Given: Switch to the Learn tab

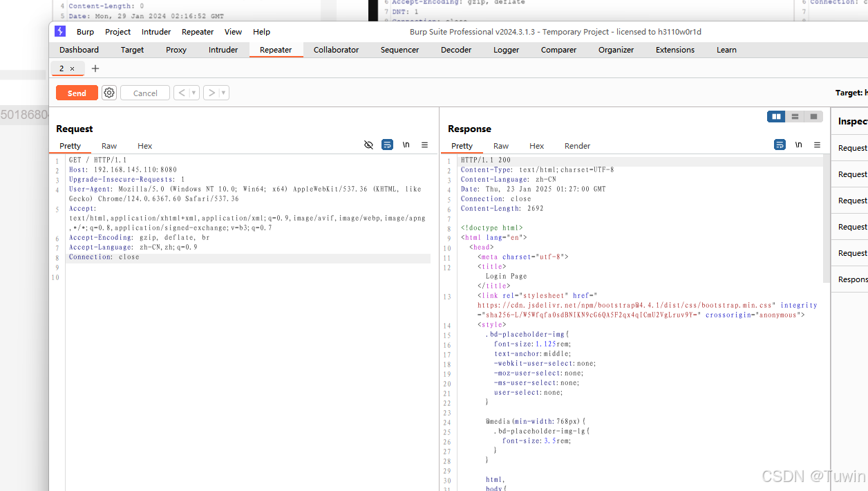Looking at the screenshot, I should tap(726, 50).
